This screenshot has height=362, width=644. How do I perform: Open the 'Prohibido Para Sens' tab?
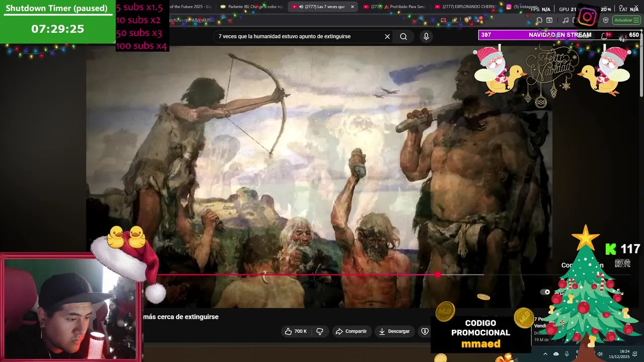395,7
